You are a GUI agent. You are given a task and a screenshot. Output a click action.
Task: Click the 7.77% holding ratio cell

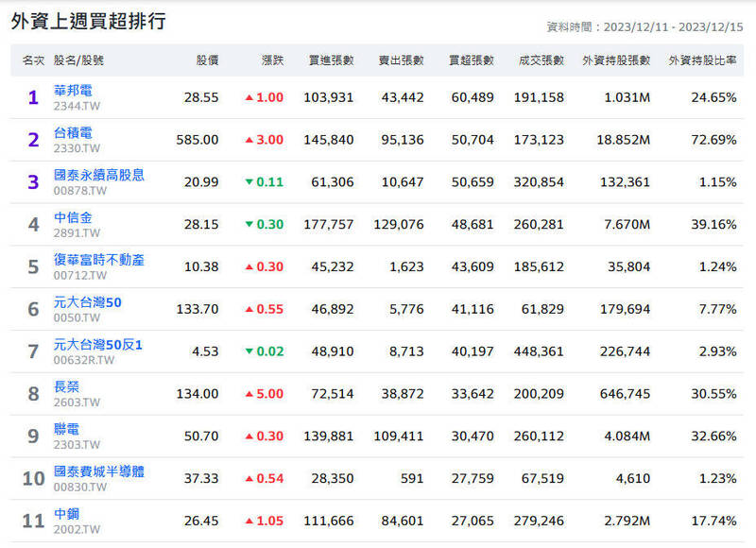pos(717,309)
